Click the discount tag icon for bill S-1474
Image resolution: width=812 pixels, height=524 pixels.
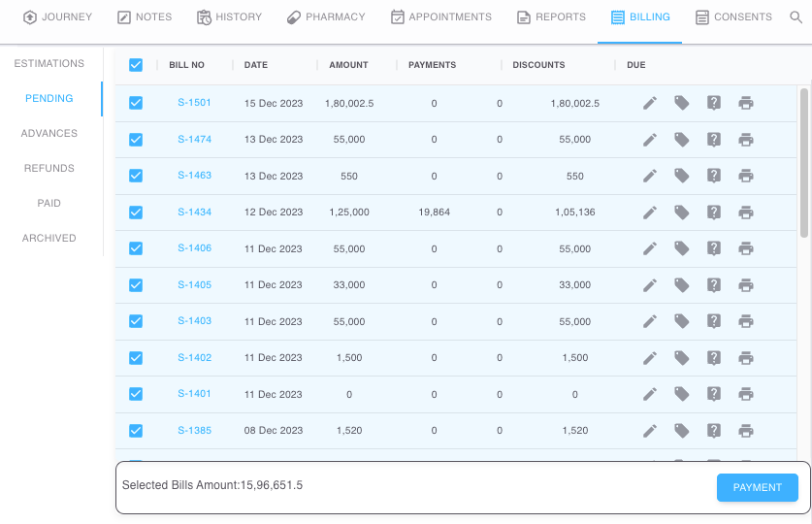tap(682, 140)
